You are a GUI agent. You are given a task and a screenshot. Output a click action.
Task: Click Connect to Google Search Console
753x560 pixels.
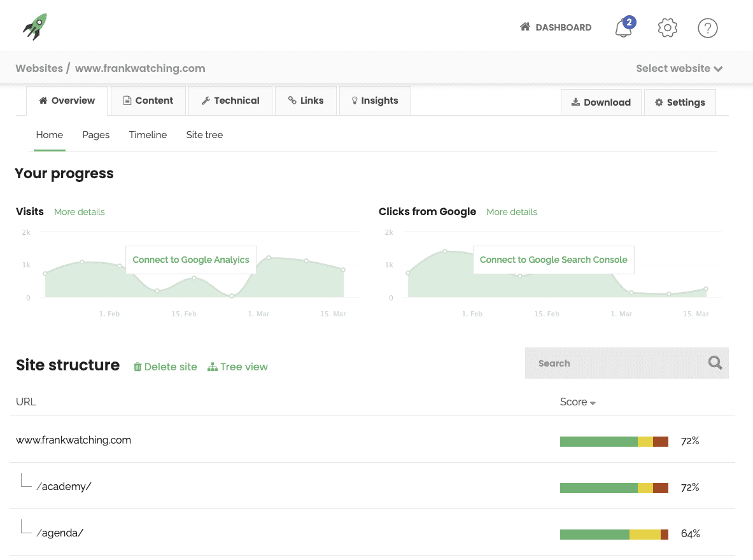click(553, 260)
